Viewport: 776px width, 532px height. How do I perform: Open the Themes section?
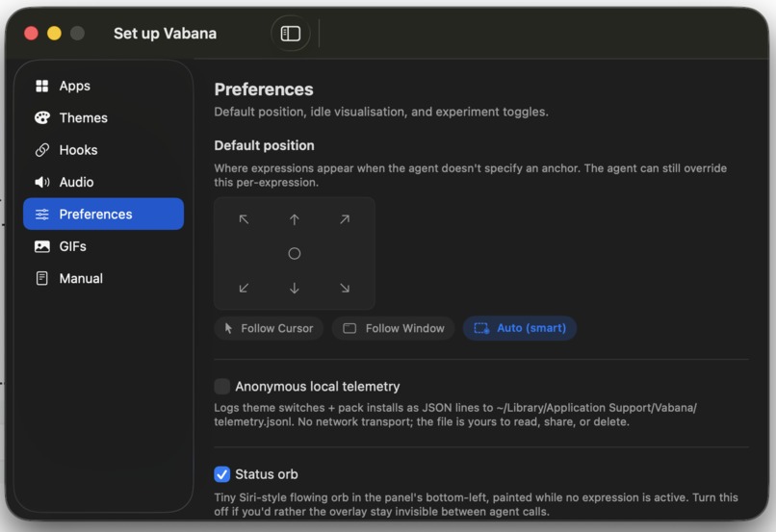click(103, 118)
